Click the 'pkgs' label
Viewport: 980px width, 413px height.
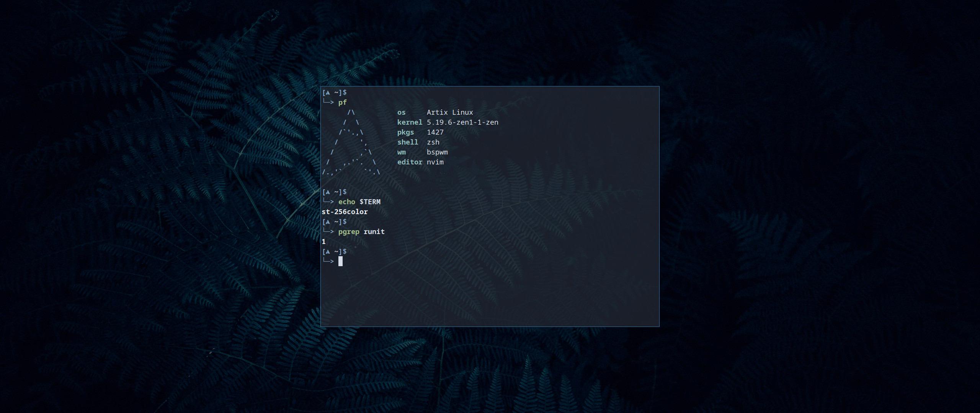(x=405, y=132)
